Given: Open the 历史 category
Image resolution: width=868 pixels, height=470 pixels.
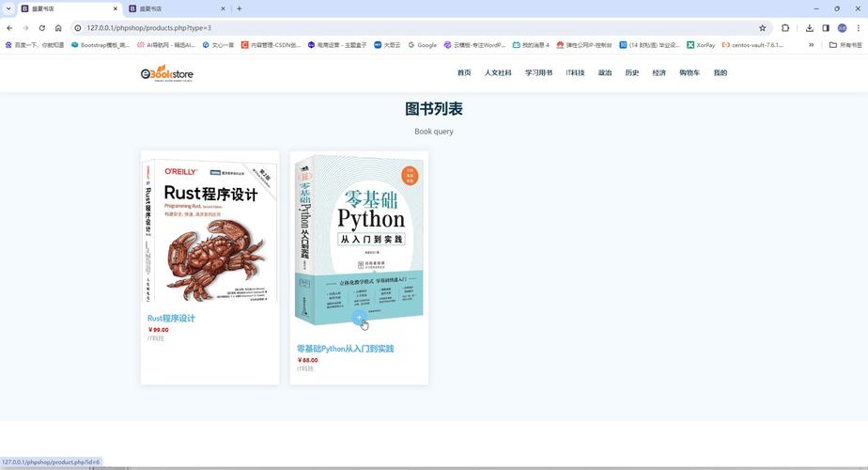Looking at the screenshot, I should pos(631,72).
